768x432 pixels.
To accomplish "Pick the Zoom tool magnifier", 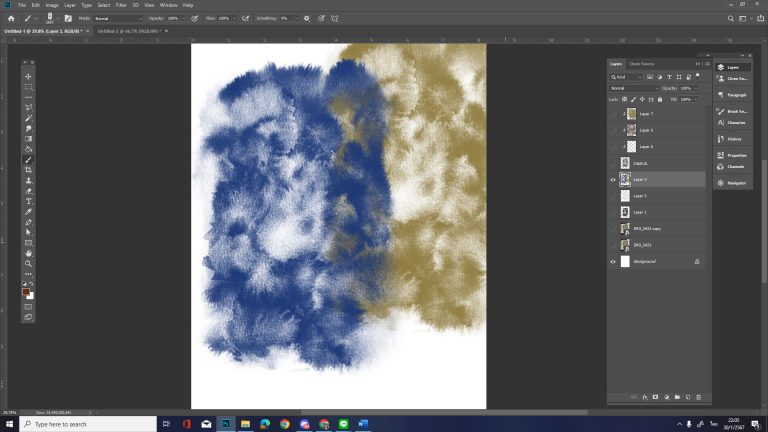I will click(28, 263).
